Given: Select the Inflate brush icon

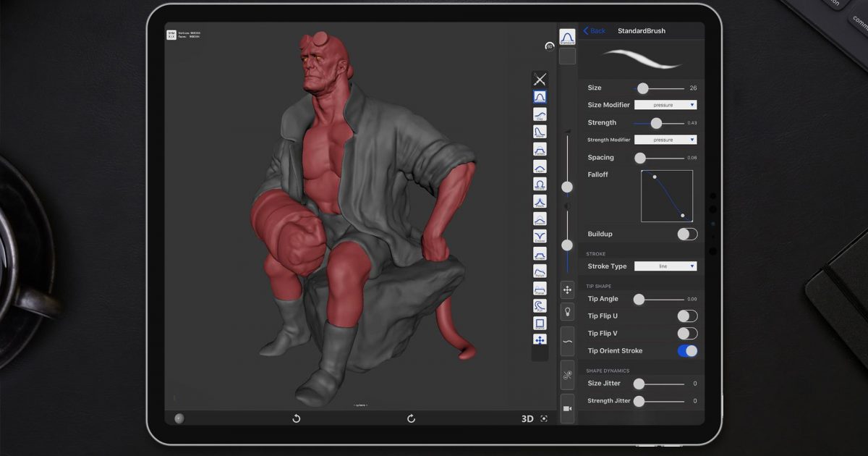Looking at the screenshot, I should [540, 184].
